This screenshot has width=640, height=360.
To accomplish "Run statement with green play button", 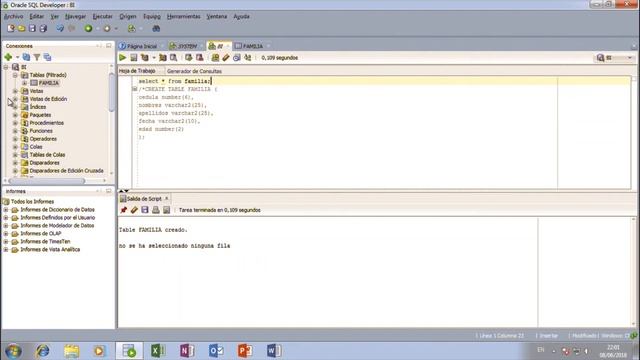I will (122, 58).
